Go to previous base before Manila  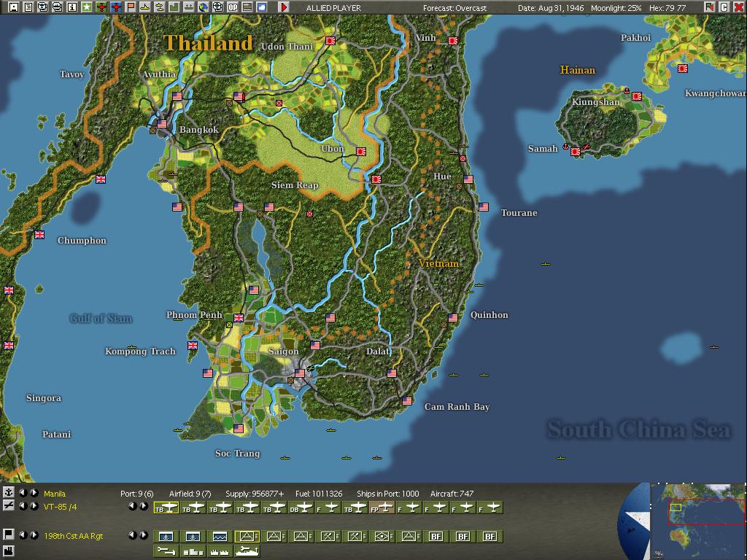point(23,493)
